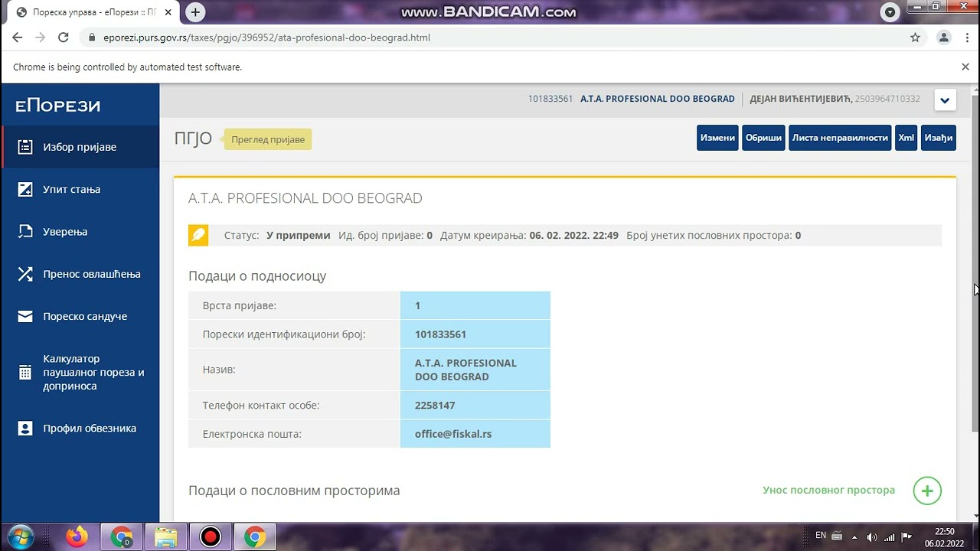Open the Chrome profile icon

click(944, 37)
